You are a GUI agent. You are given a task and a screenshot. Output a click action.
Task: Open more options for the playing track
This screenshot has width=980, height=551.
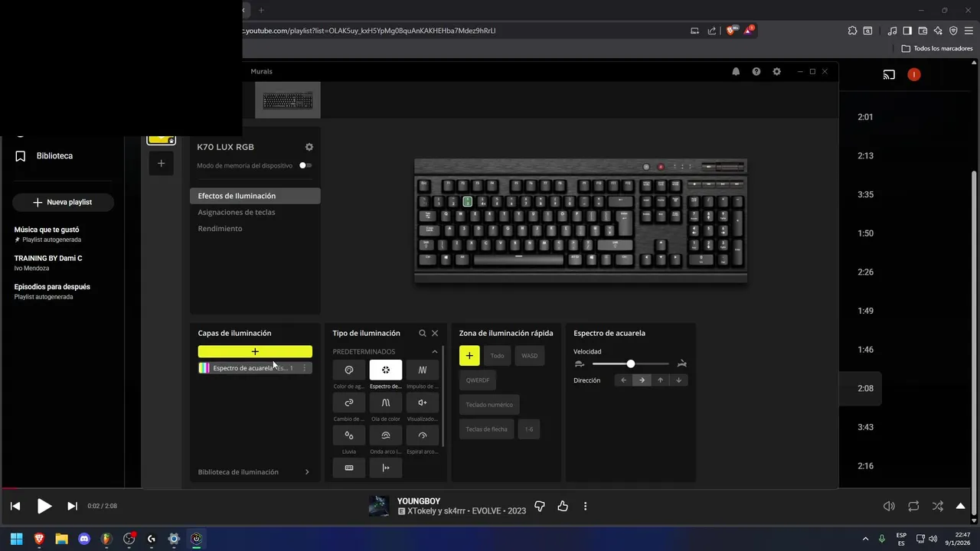pyautogui.click(x=585, y=506)
